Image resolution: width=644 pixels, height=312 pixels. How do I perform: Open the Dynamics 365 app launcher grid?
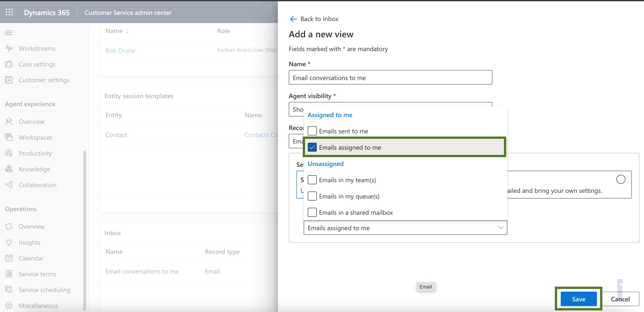coord(9,12)
